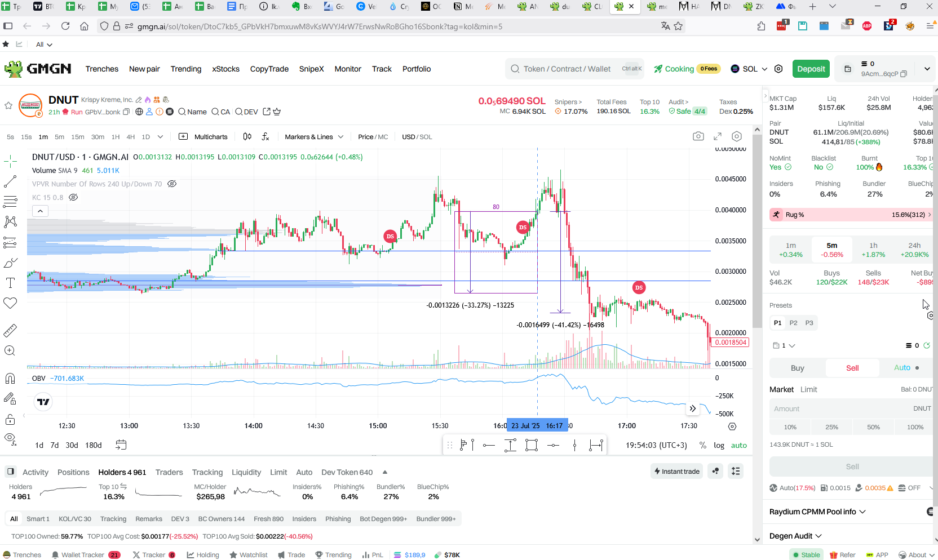Open the heart favorites shape tool

click(x=10, y=303)
